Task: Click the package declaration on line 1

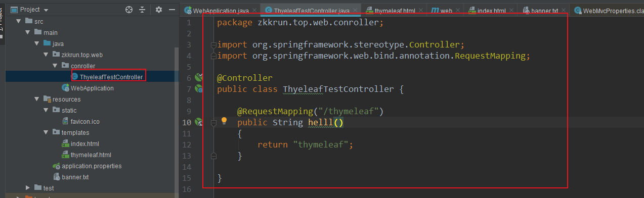Action: [x=300, y=22]
